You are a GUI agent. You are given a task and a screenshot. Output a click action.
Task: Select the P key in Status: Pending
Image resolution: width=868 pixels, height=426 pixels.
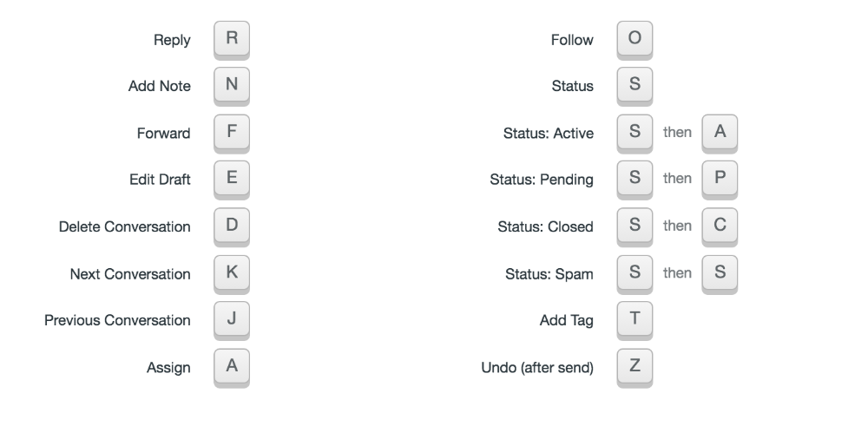(720, 180)
